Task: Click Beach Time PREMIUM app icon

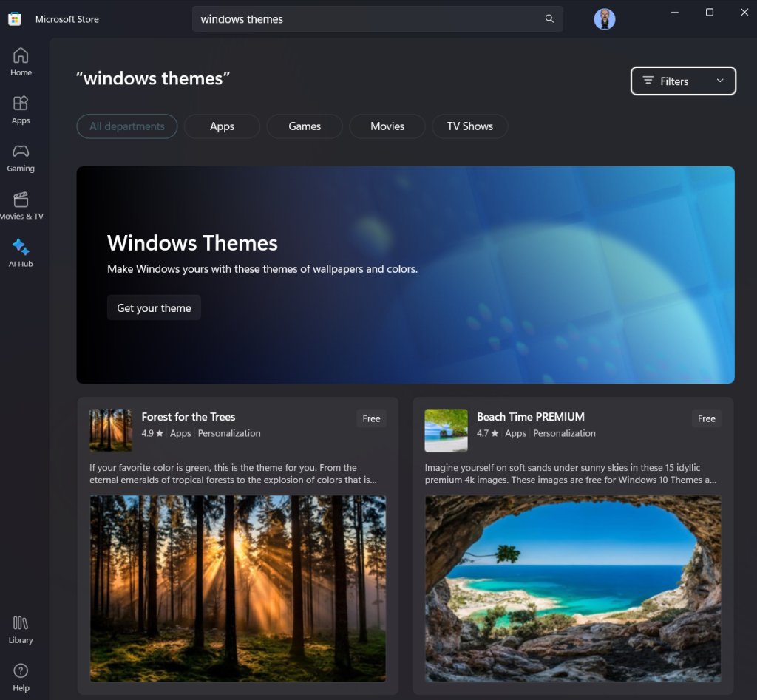Action: point(446,430)
